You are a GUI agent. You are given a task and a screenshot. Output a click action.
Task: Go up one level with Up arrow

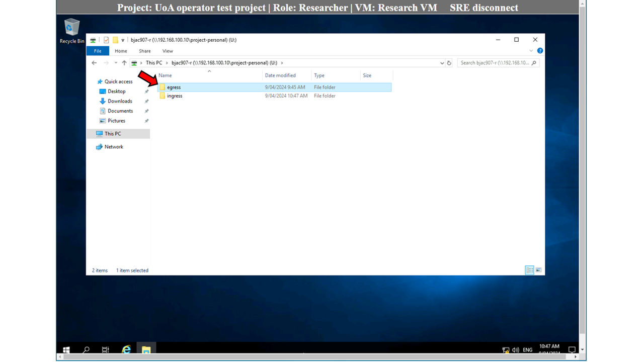(x=124, y=63)
